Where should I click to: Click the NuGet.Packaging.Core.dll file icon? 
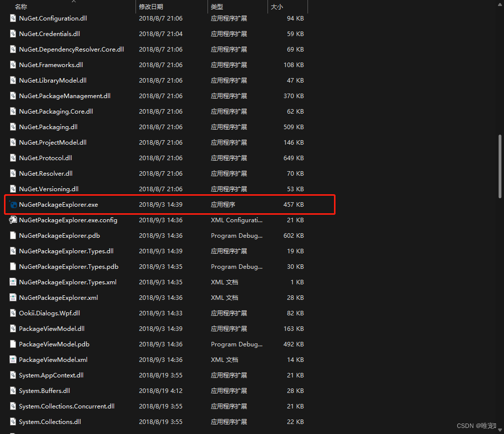point(13,111)
